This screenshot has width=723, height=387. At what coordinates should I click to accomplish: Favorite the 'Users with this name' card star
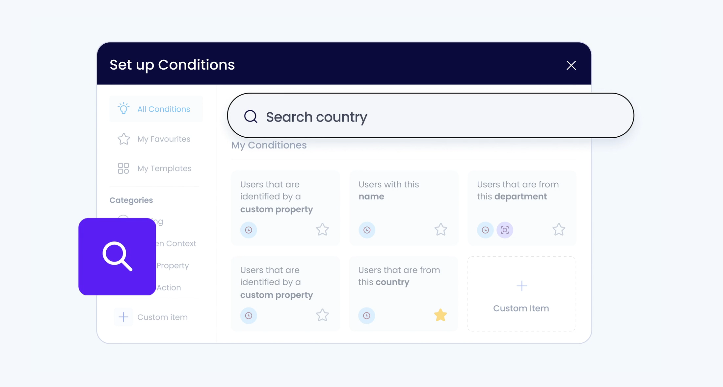441,229
